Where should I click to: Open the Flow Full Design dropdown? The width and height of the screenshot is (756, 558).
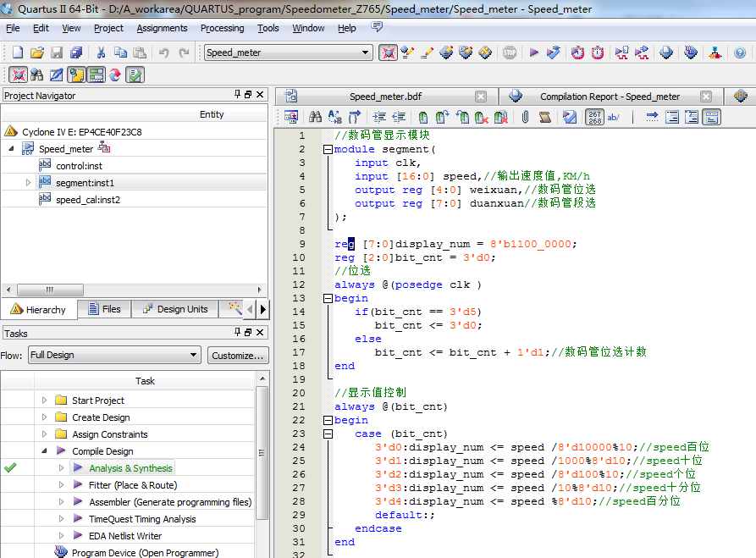[x=193, y=355]
